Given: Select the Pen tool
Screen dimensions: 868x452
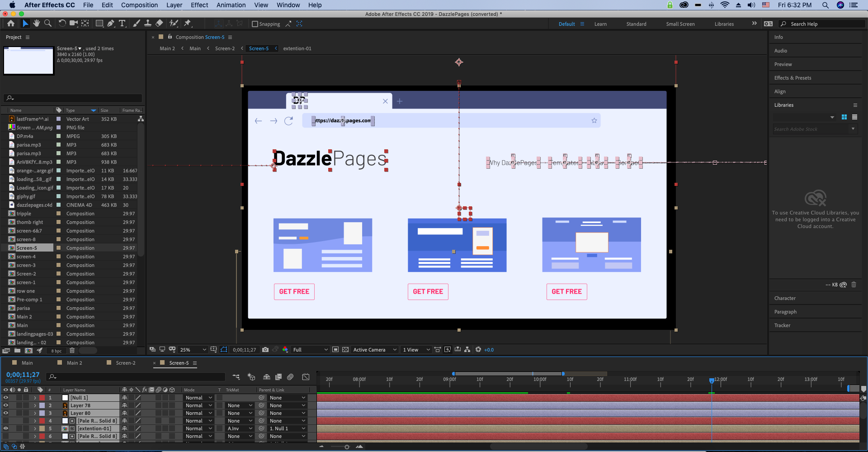Looking at the screenshot, I should [x=111, y=24].
